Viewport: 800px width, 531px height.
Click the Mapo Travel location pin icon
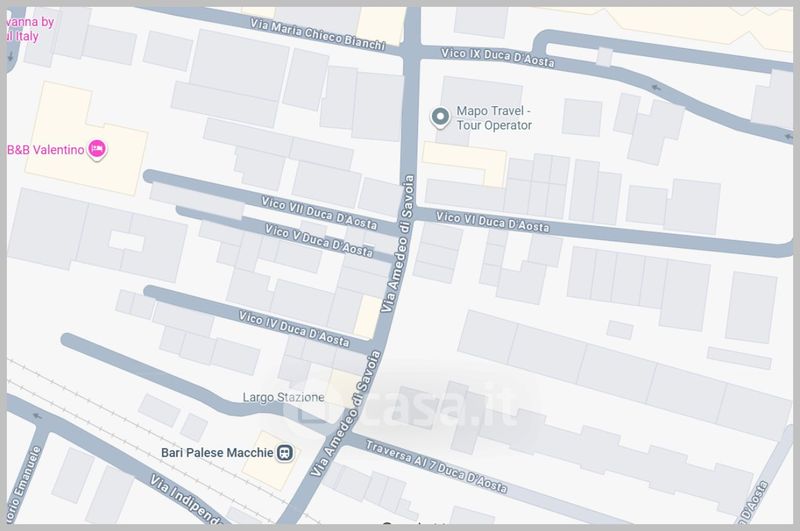440,117
